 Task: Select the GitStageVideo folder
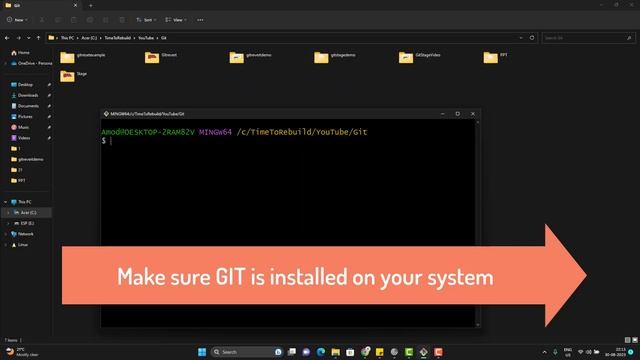pos(420,57)
